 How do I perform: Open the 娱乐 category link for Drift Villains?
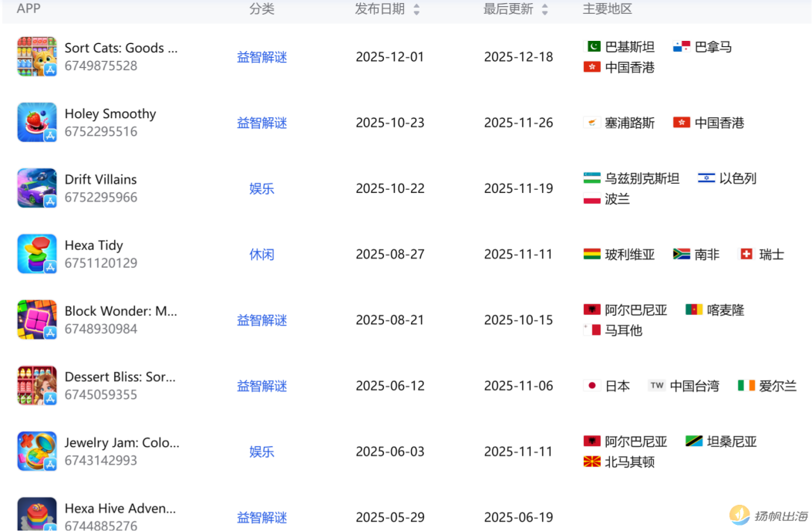point(261,188)
